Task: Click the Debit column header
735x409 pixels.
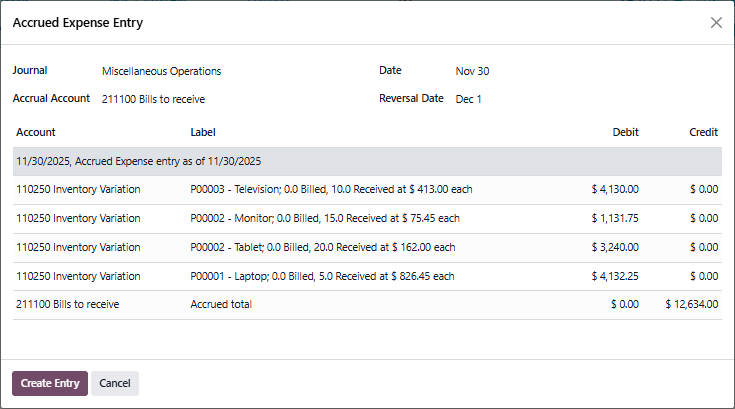Action: [x=625, y=132]
